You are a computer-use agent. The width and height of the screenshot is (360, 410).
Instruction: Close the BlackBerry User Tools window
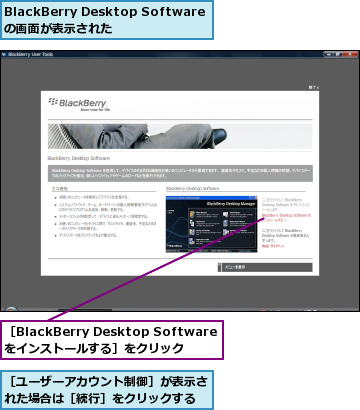click(x=350, y=54)
